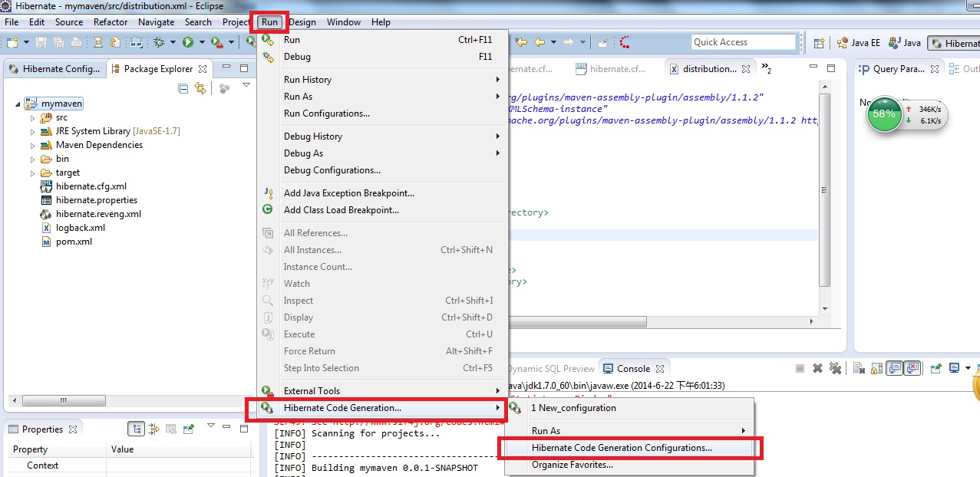Show hidden editor tabs list
The height and width of the screenshot is (477, 980).
tap(766, 69)
